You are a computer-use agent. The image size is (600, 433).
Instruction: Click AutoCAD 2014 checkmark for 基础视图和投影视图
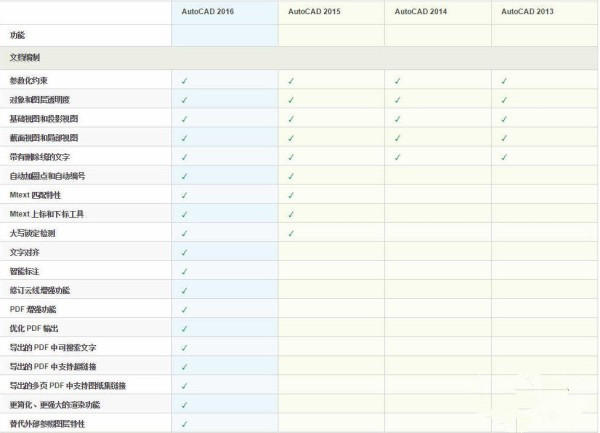tap(398, 119)
